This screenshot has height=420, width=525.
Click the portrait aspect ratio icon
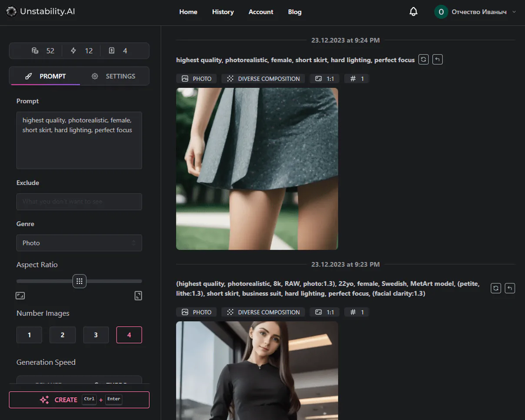click(138, 296)
